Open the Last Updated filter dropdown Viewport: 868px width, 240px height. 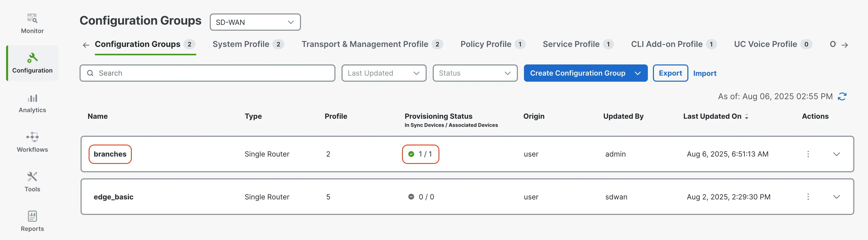point(384,73)
